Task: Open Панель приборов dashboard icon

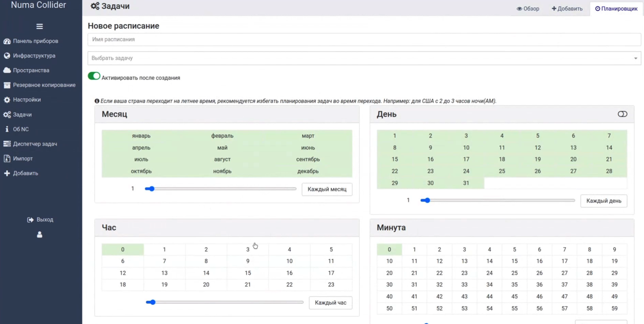Action: (x=7, y=41)
